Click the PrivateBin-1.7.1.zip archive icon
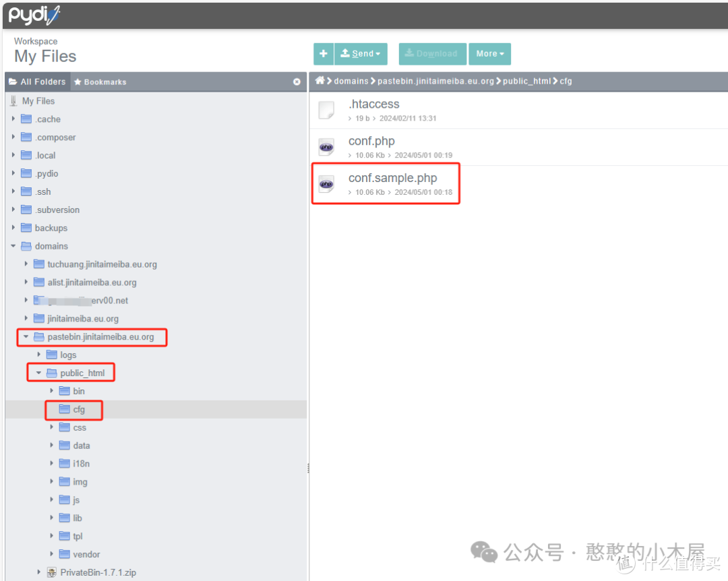Image resolution: width=728 pixels, height=581 pixels. click(x=52, y=572)
